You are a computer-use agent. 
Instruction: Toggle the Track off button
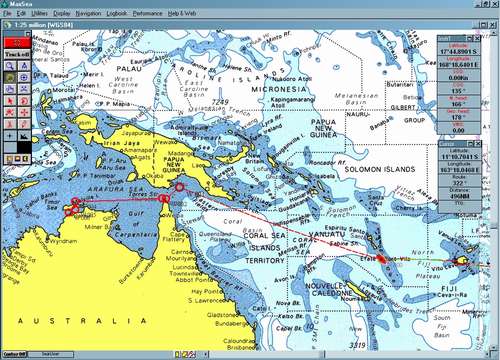click(x=17, y=54)
